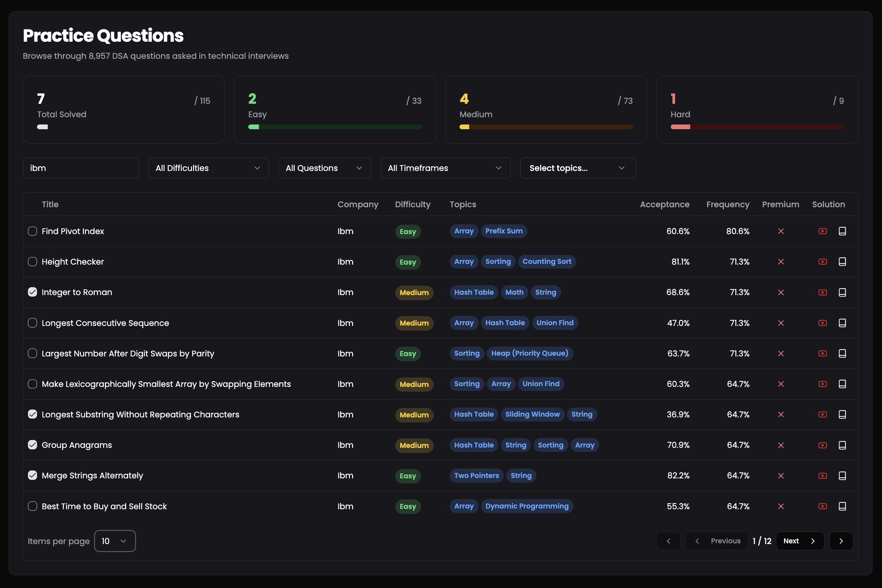Jump to first page using leftmost chevron
Image resolution: width=882 pixels, height=588 pixels.
click(668, 541)
